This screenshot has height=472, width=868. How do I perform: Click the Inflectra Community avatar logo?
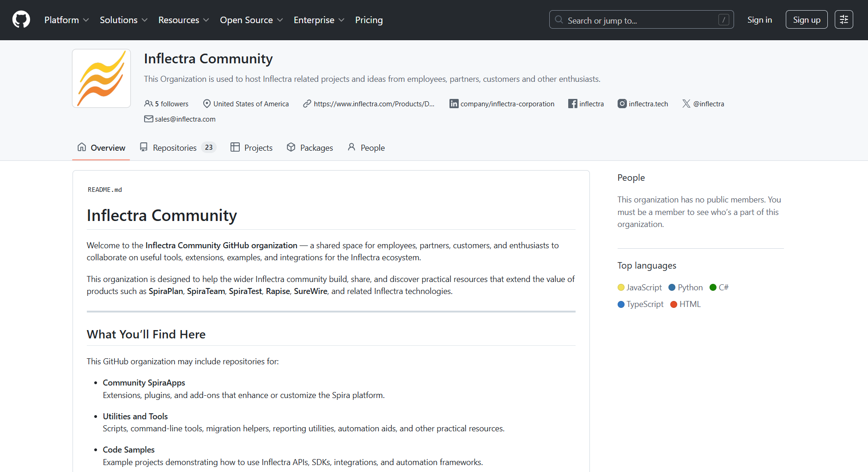click(102, 79)
